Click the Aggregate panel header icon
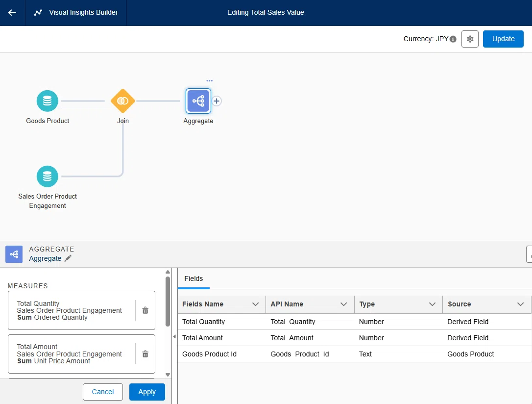Screen dimensions: 532x404 point(14,254)
